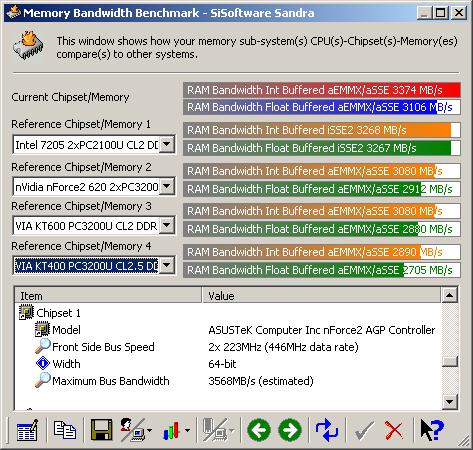The image size is (473, 450).
Task: Click the 64-bit width value
Action: (222, 364)
